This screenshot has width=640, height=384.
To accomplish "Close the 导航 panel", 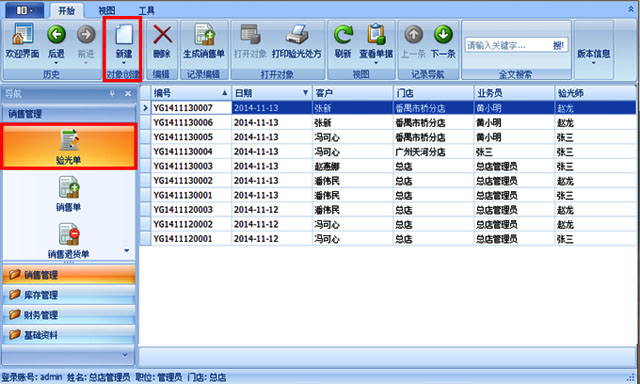I will 128,93.
